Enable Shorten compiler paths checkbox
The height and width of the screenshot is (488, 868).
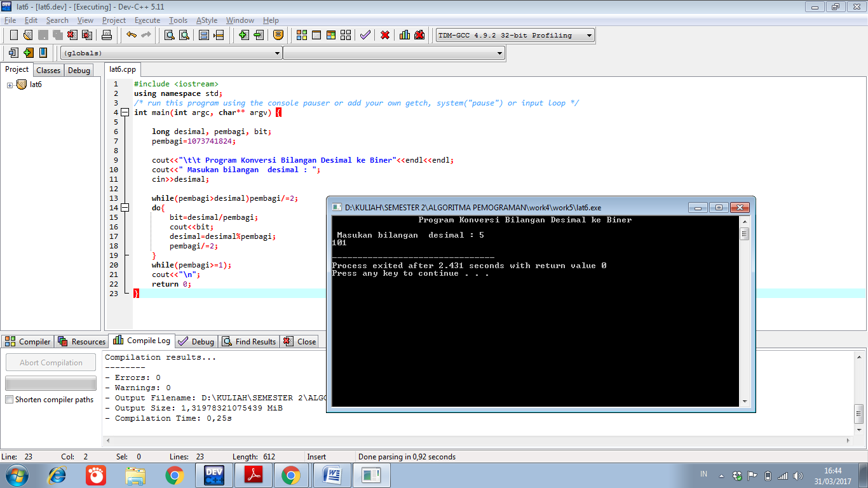[9, 400]
